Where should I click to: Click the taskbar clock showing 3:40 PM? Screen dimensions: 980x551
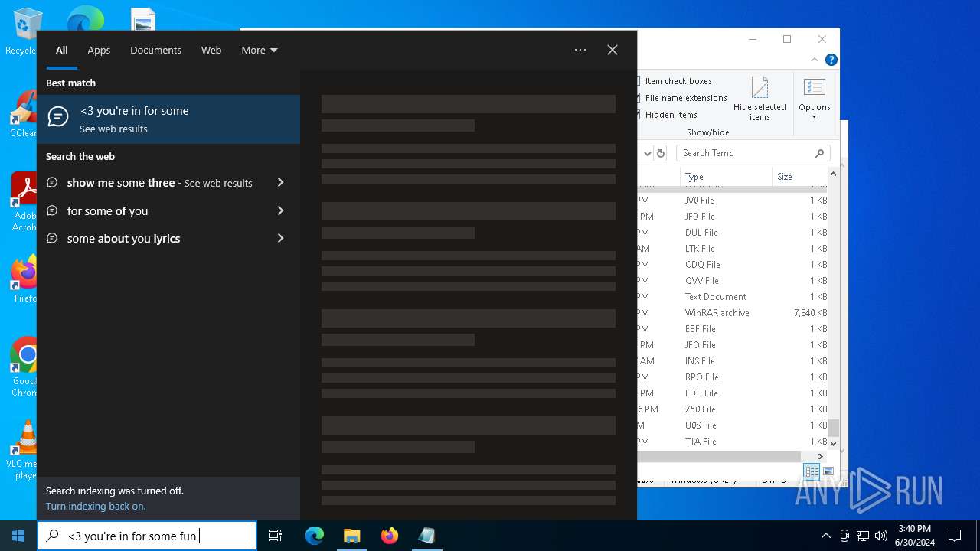click(914, 536)
